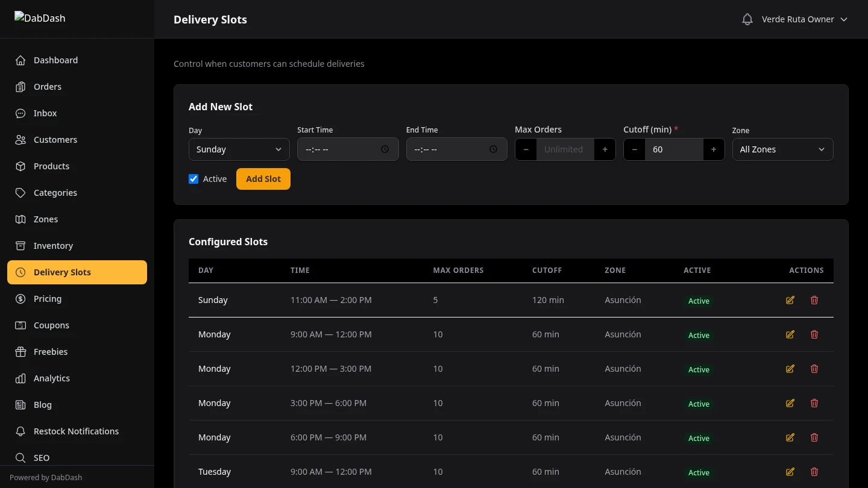Image resolution: width=868 pixels, height=488 pixels.
Task: Click the notification bell icon
Action: 747,19
